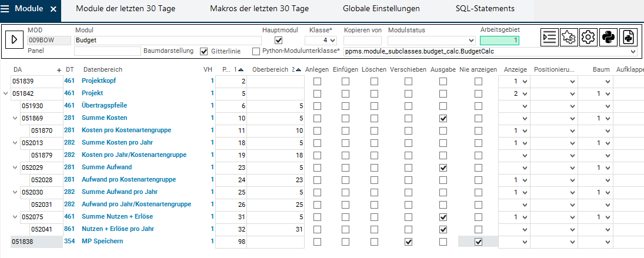Image resolution: width=644 pixels, height=258 pixels.
Task: Sort by the P.. column arrow
Action: point(241,70)
